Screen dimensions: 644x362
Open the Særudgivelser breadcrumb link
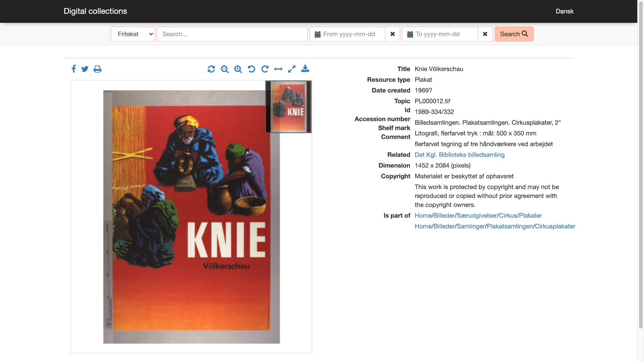[477, 216]
